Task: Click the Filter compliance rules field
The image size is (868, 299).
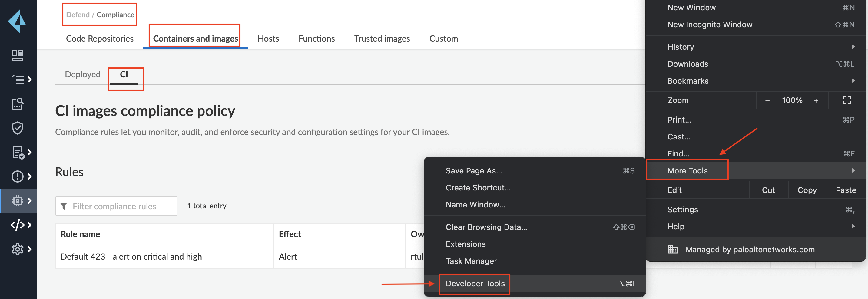Action: tap(116, 206)
